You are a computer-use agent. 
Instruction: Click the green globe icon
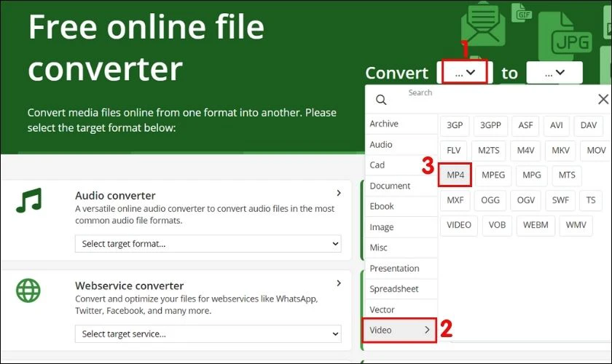pyautogui.click(x=28, y=290)
